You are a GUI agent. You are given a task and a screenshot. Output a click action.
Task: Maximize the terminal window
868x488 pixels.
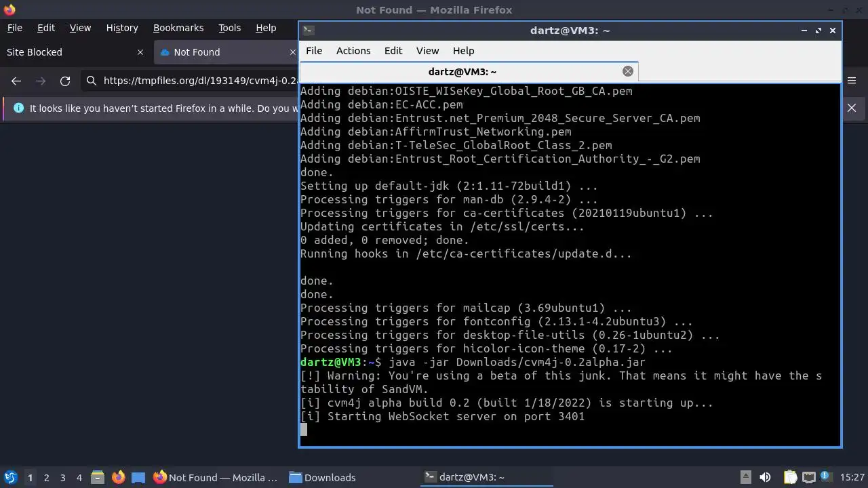click(818, 30)
